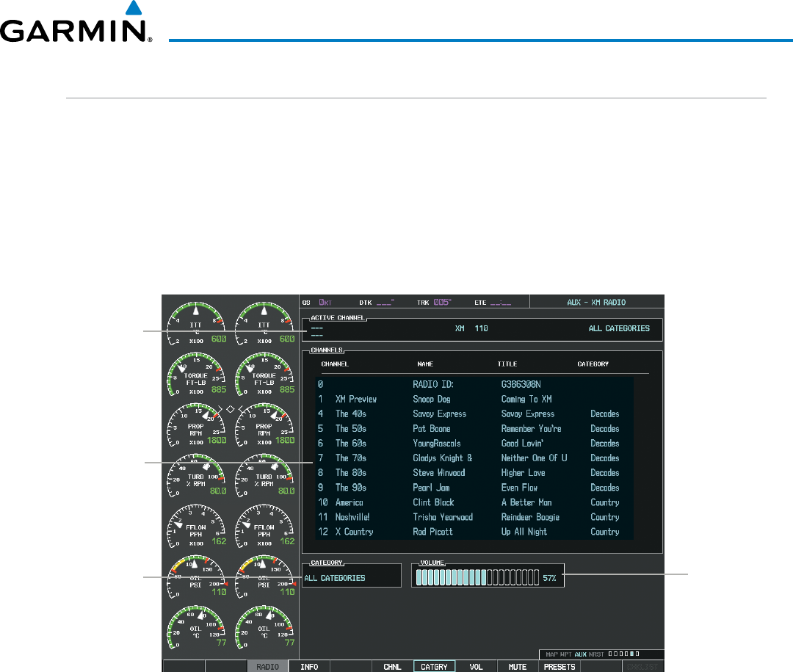Viewport: 793px width, 672px height.
Task: Click the right TORQUE gauge
Action: click(264, 375)
